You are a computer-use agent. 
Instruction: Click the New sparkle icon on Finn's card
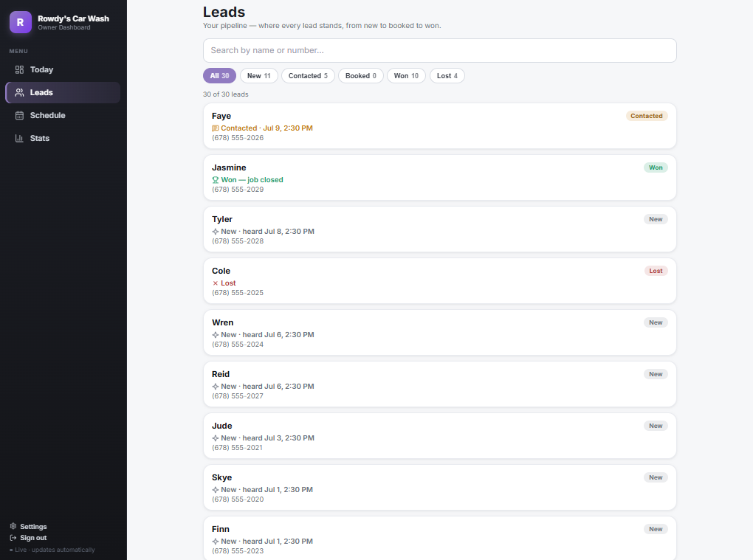click(x=215, y=542)
